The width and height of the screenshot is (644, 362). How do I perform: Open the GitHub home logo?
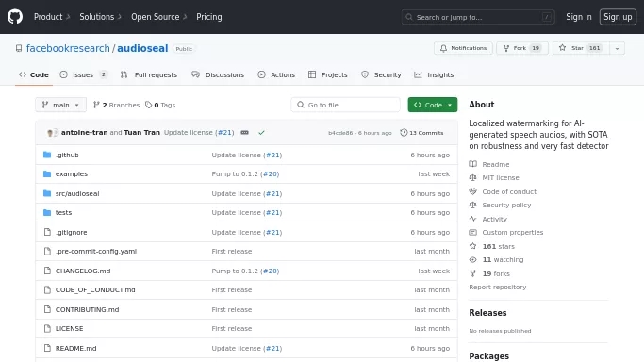coord(15,17)
